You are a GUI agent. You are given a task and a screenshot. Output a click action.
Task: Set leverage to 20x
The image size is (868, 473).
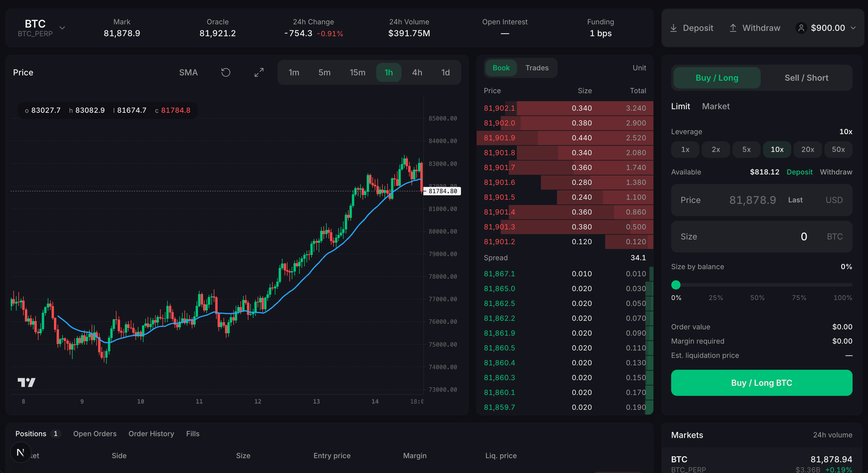807,150
